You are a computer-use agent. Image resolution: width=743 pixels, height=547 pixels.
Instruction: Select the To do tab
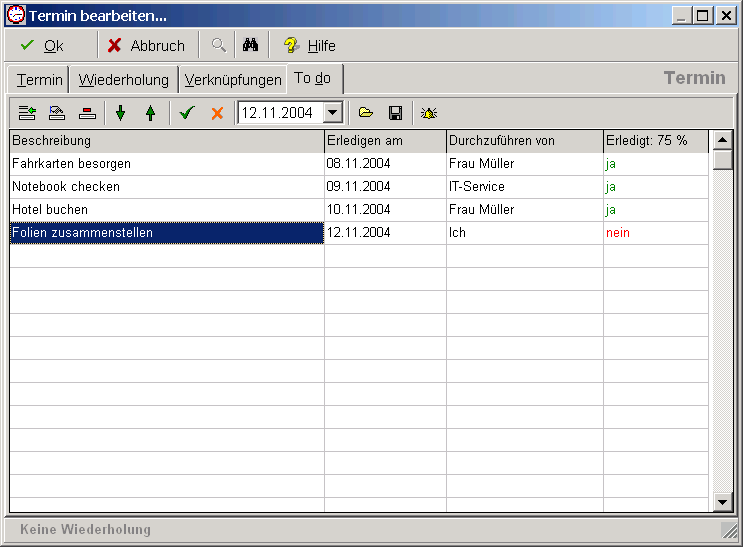pyautogui.click(x=313, y=78)
